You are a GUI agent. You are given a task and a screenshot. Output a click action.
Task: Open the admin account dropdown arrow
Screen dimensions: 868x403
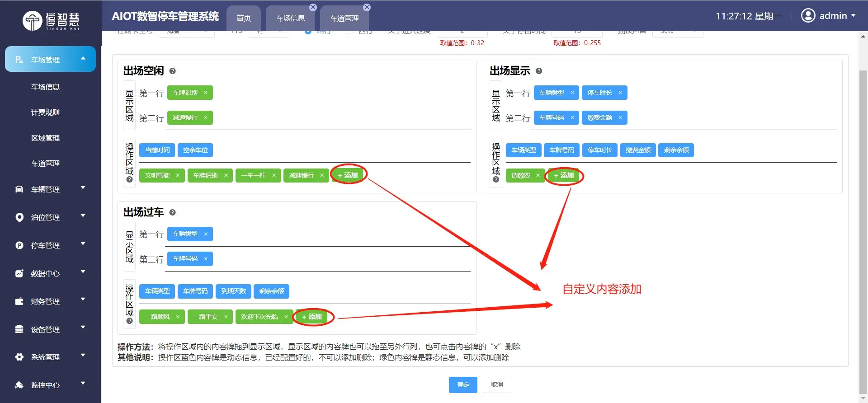tap(853, 15)
